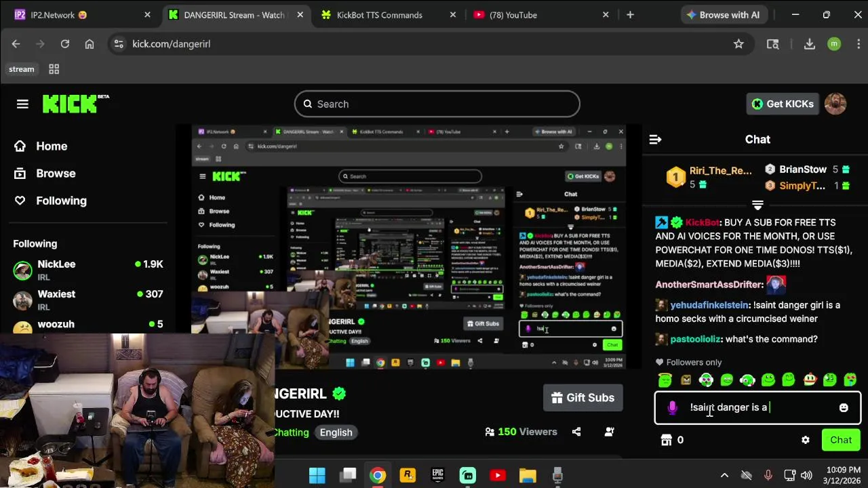Click the English language tag
Viewport: 868px width, 488px height.
coord(336,432)
